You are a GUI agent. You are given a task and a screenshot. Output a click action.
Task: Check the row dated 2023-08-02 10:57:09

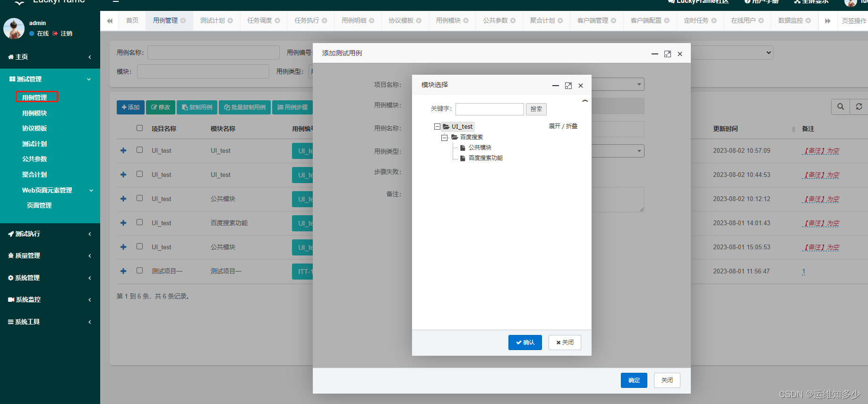(x=139, y=150)
